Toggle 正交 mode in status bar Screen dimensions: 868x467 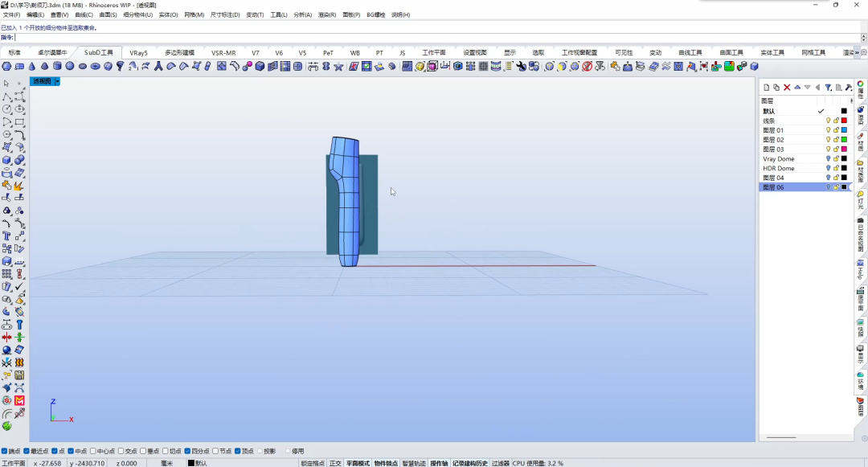coord(335,463)
